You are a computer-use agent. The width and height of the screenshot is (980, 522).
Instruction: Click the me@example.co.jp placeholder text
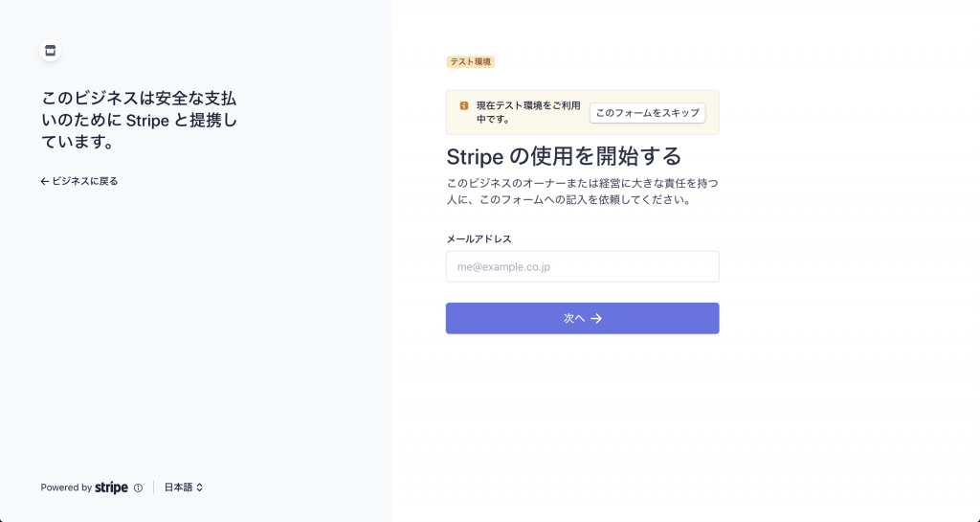coord(503,267)
